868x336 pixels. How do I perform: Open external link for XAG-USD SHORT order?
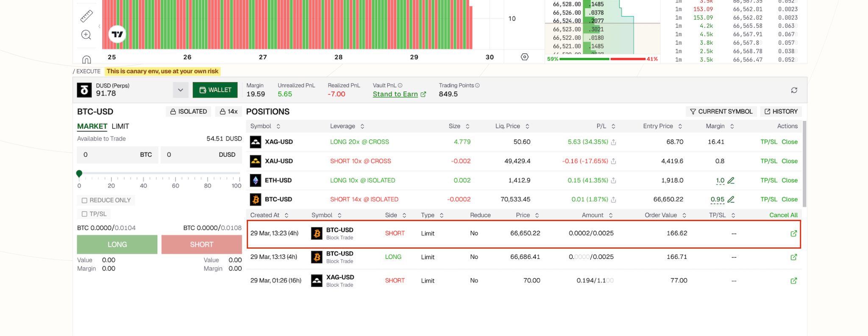point(793,281)
